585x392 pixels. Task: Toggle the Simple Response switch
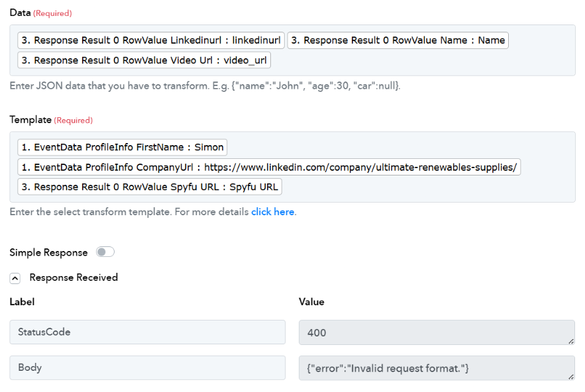[x=105, y=252]
